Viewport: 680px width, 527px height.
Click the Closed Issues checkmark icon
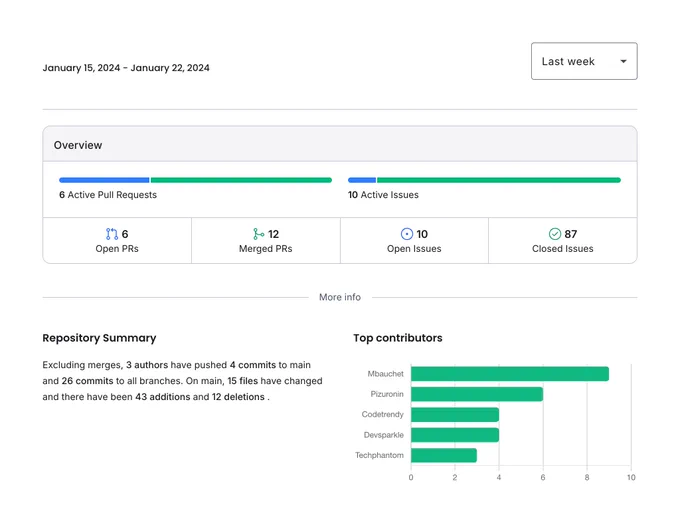(x=555, y=234)
